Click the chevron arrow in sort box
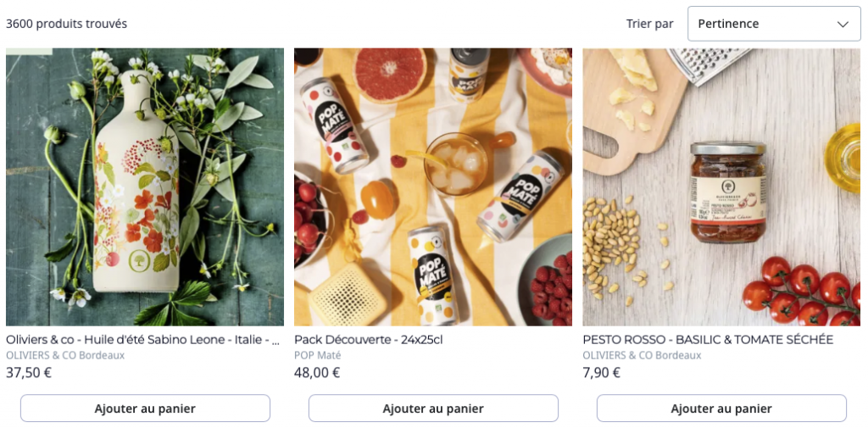 (x=843, y=24)
